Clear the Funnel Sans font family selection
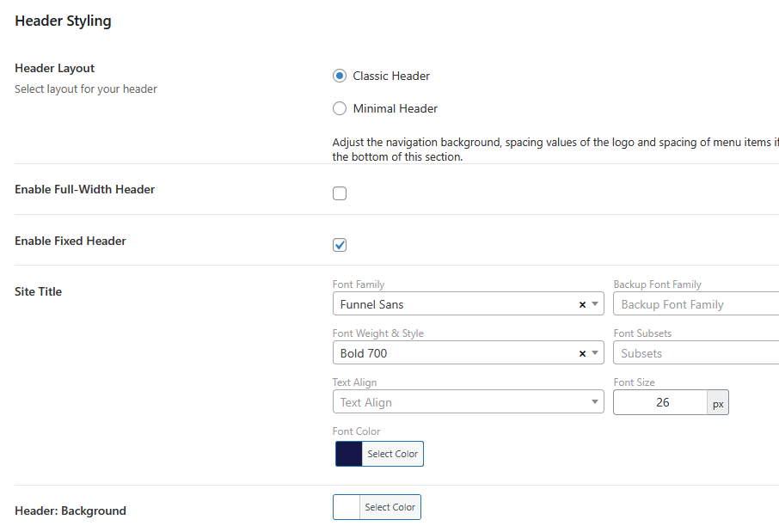The image size is (779, 532). 582,304
